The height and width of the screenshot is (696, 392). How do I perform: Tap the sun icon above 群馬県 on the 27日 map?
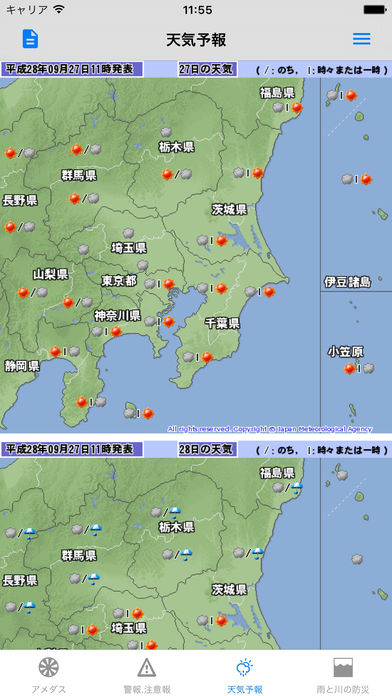pos(77,150)
